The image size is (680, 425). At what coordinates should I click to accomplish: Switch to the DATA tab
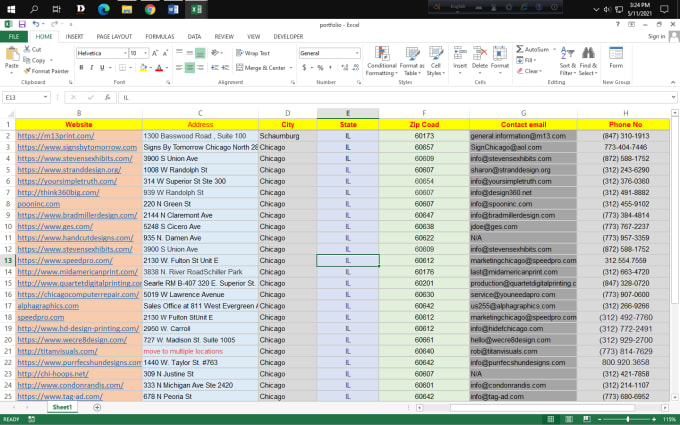194,36
